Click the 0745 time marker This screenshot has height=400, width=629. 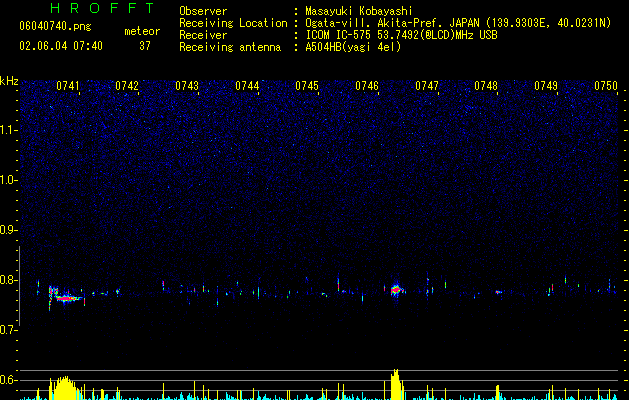click(307, 86)
